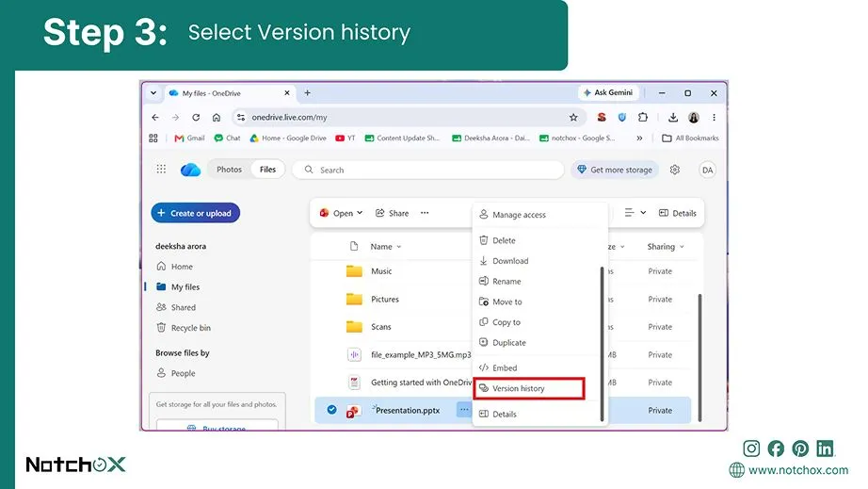
Task: Open the tab search dropdown arrow
Action: click(x=153, y=93)
